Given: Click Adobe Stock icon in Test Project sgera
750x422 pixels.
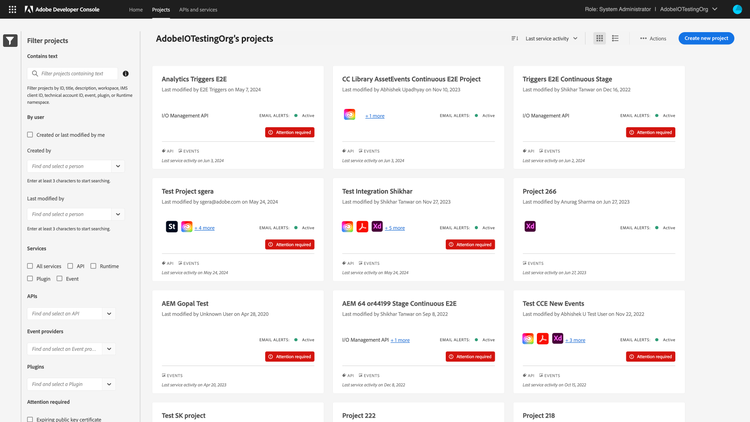Looking at the screenshot, I should pos(172,227).
